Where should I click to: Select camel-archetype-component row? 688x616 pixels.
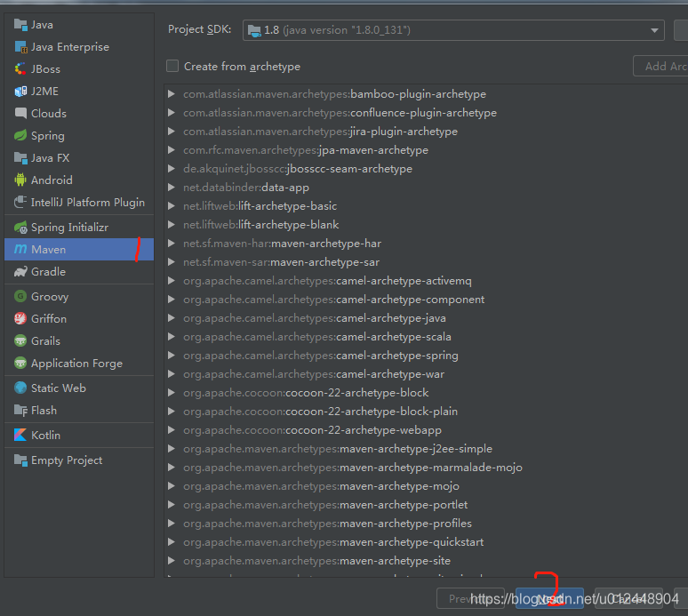coord(426,300)
